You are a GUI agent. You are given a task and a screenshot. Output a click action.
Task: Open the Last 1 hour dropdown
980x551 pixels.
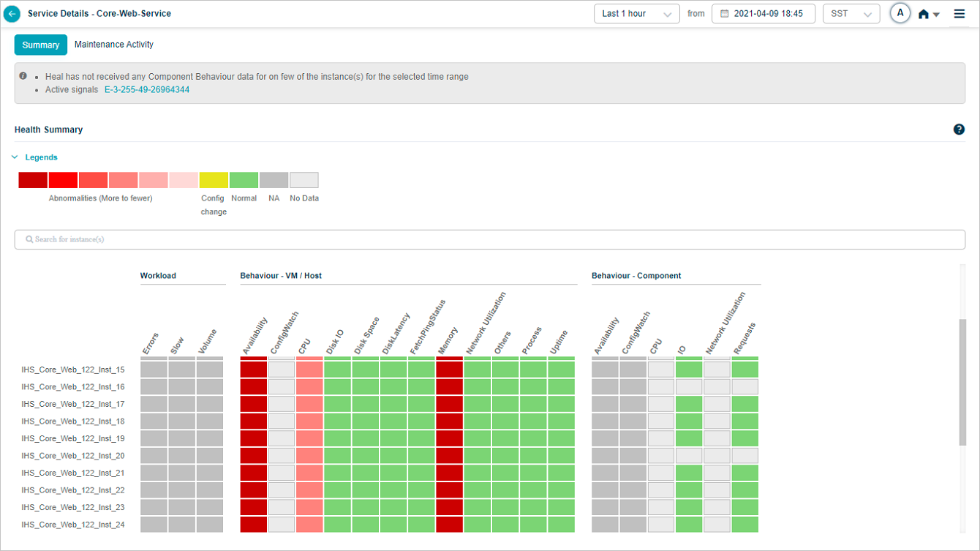636,14
